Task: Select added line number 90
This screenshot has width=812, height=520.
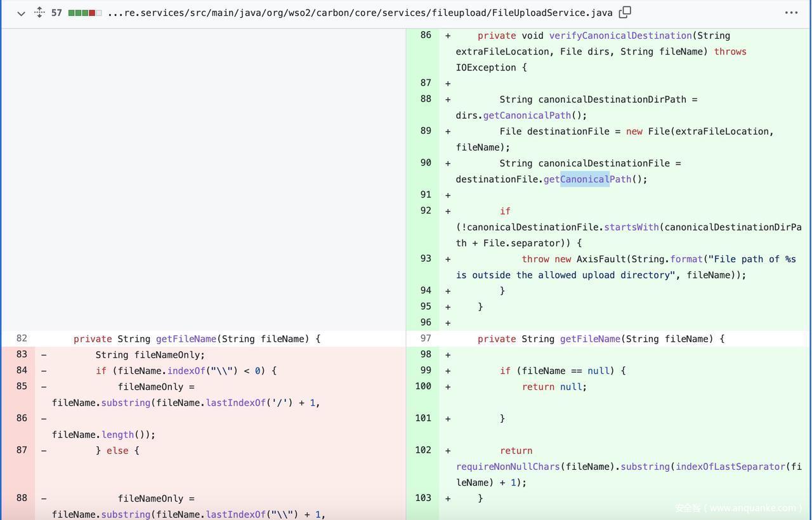Action: [x=426, y=163]
